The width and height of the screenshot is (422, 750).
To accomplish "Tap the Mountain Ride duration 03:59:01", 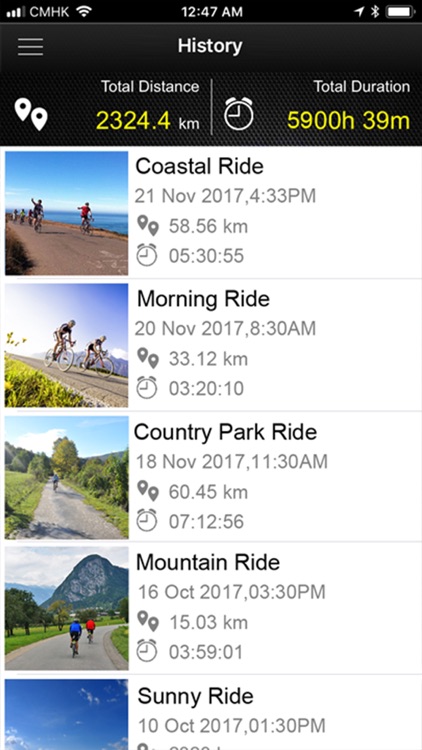I will coord(206,652).
